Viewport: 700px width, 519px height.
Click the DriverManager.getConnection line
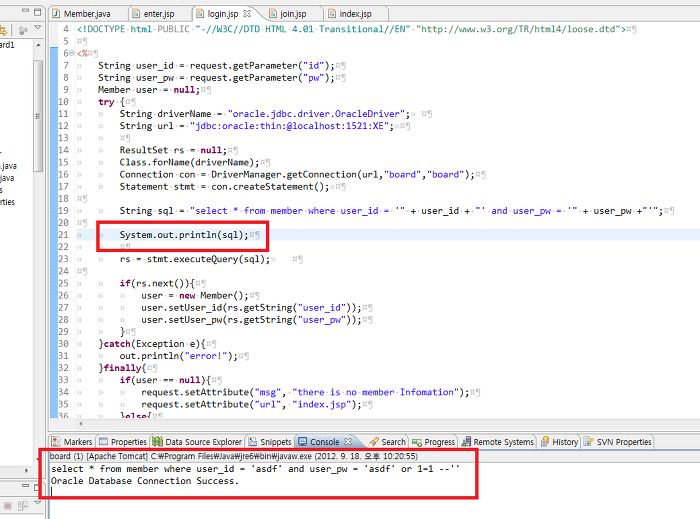pos(297,174)
